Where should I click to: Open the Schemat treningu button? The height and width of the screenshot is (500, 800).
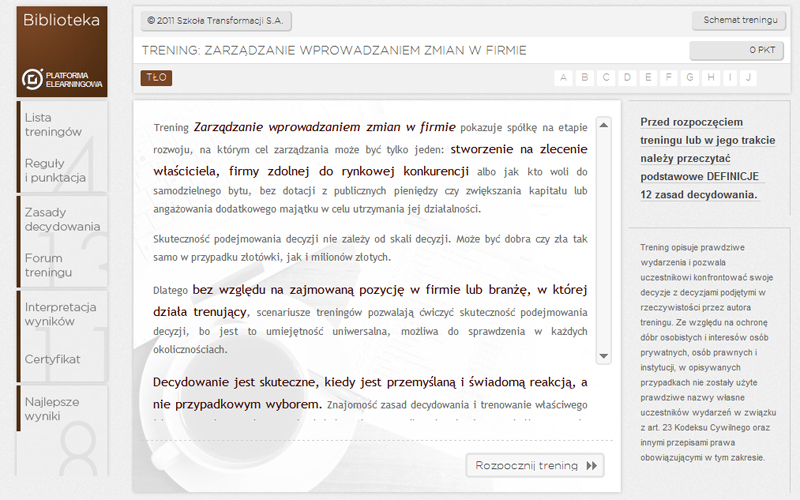pyautogui.click(x=740, y=20)
